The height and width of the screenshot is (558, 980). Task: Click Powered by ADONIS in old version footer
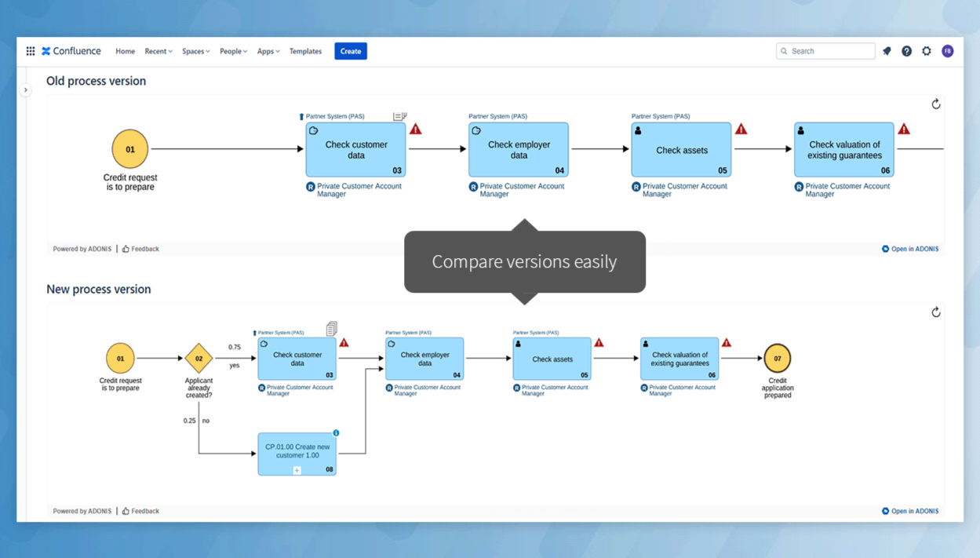[x=82, y=249]
